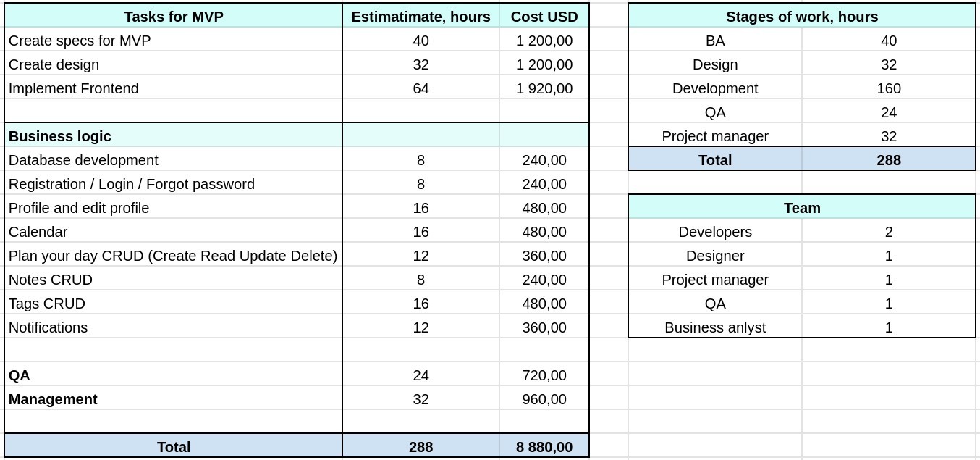Select the 'Notifications' task cell
The width and height of the screenshot is (980, 460).
coord(174,327)
